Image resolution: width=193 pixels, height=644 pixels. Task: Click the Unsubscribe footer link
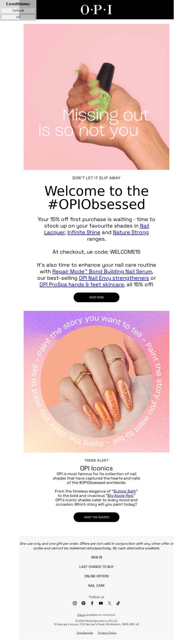(x=85, y=632)
